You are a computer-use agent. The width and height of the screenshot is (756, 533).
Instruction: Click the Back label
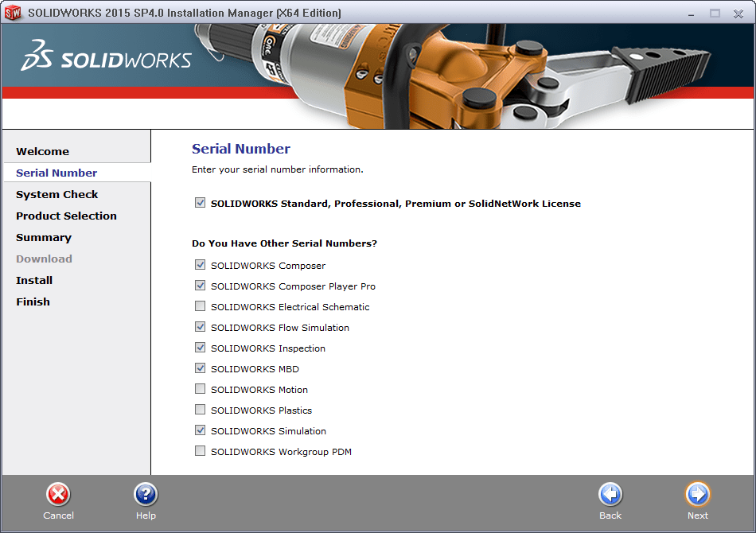click(610, 515)
